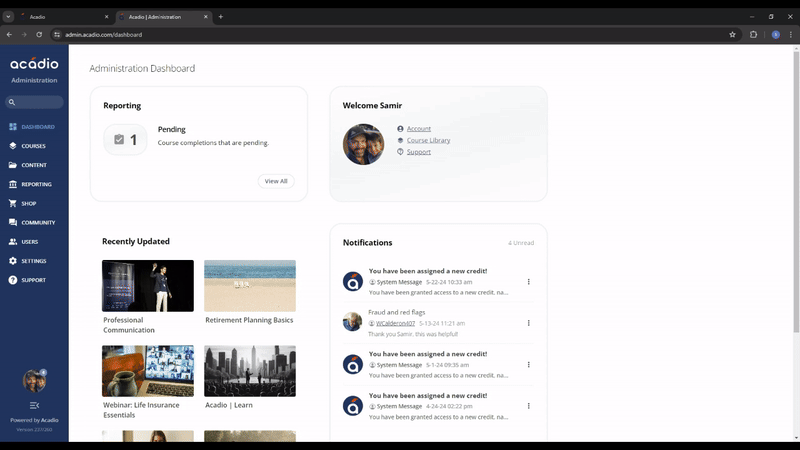The height and width of the screenshot is (450, 800).
Task: Click the Acadio system avatar for 5-1-24 message
Action: tap(353, 364)
